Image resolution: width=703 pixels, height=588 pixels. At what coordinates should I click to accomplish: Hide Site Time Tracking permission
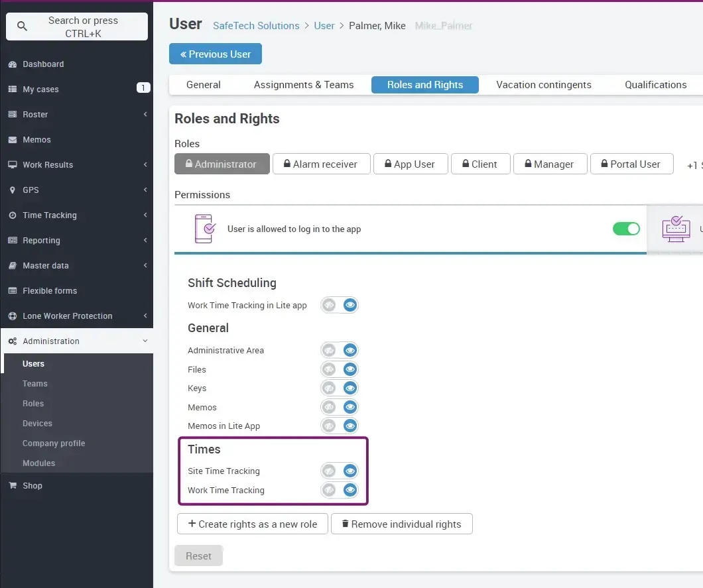click(330, 471)
